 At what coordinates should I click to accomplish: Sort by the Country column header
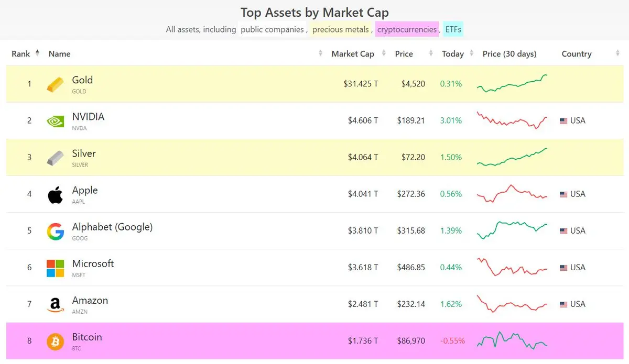click(577, 53)
